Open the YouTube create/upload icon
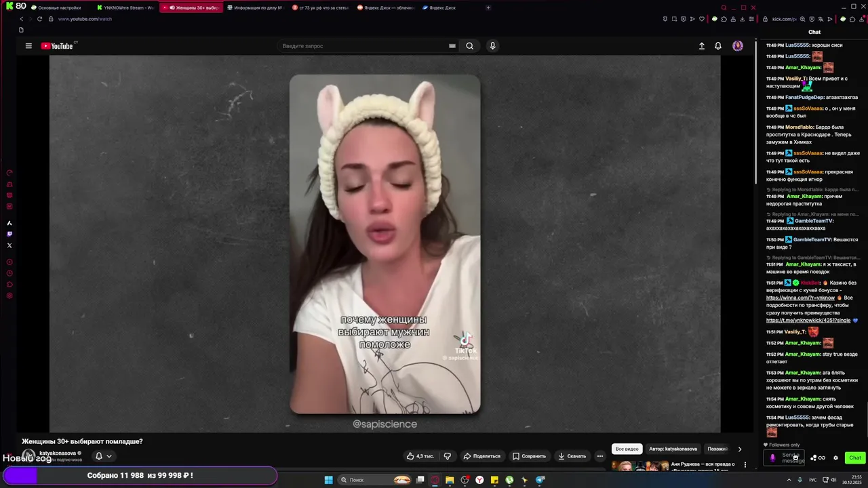The height and width of the screenshot is (488, 868). pos(702,46)
